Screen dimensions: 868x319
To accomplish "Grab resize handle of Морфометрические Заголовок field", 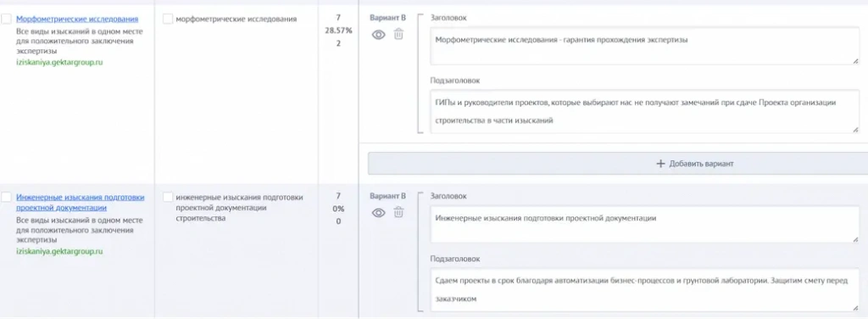I will (855, 60).
